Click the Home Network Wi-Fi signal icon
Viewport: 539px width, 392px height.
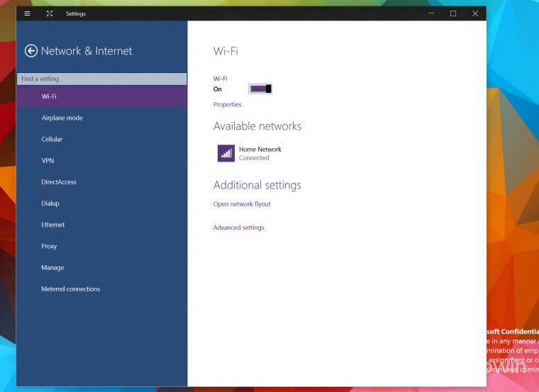(226, 153)
